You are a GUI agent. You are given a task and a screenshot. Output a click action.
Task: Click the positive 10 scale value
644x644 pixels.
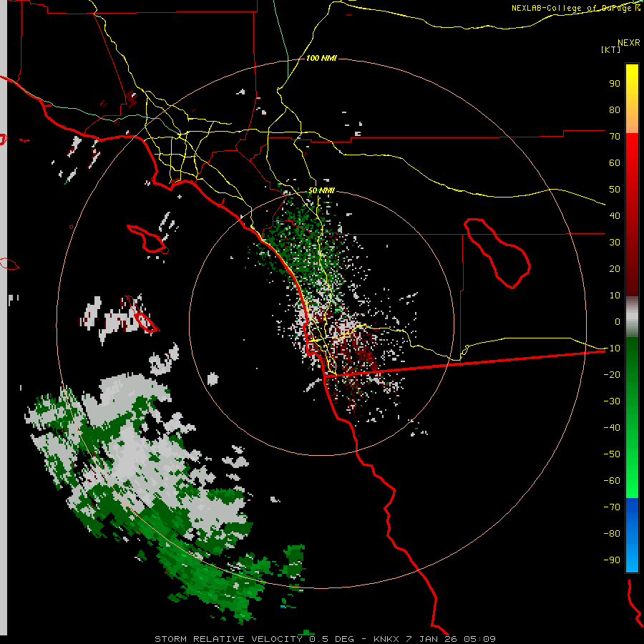point(615,296)
